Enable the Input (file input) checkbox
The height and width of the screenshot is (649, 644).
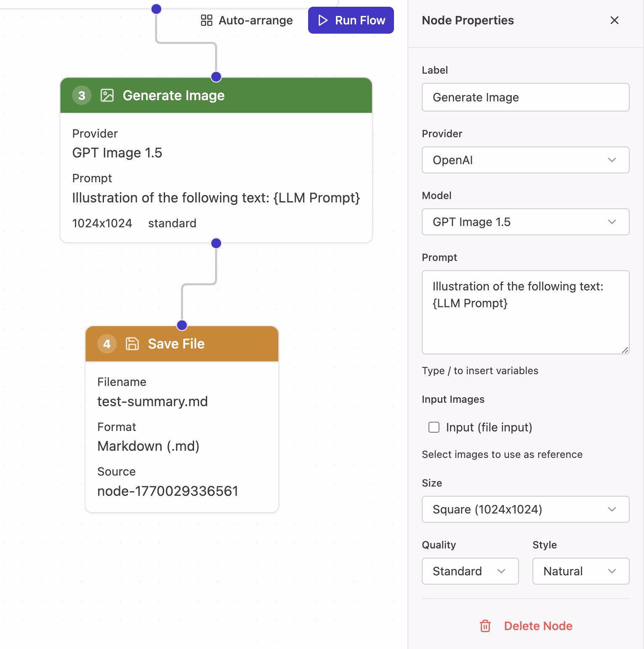(x=434, y=427)
